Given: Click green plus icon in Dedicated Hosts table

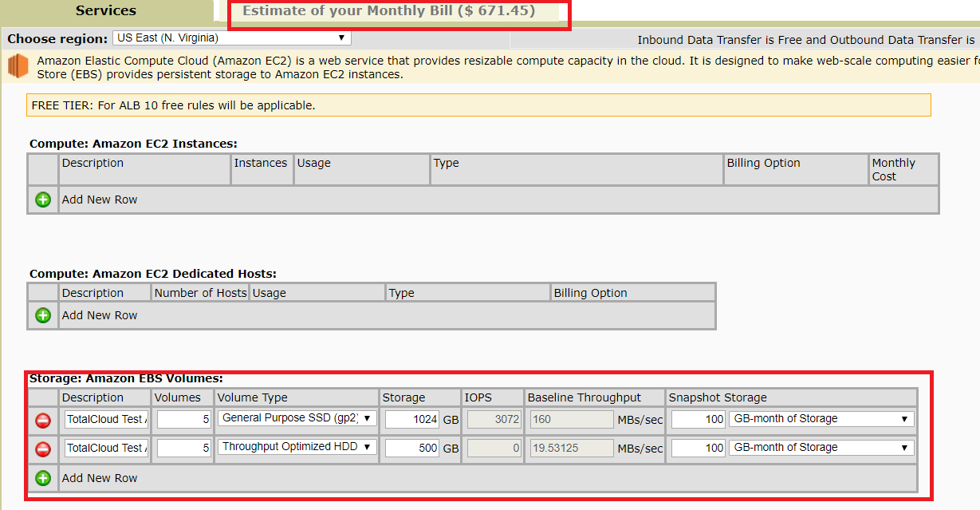Looking at the screenshot, I should [43, 315].
